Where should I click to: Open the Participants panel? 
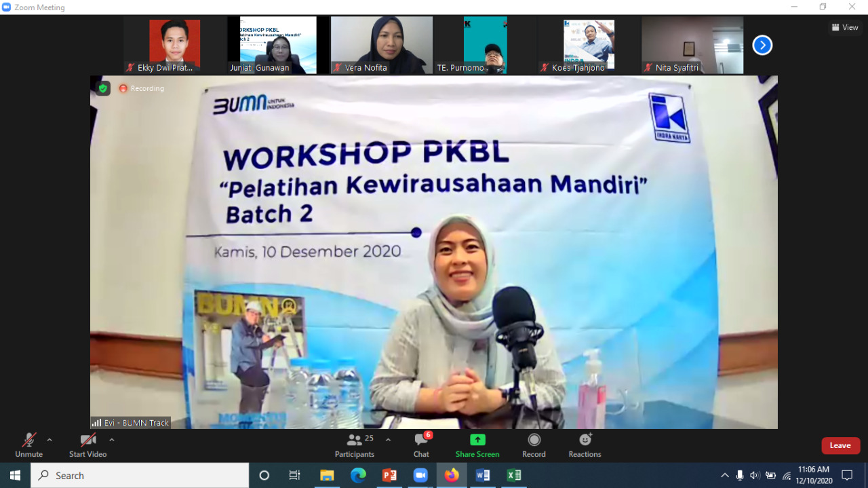click(355, 445)
